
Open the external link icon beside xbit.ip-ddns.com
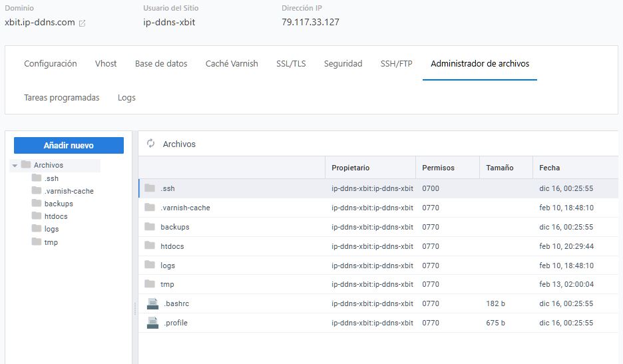tap(83, 23)
